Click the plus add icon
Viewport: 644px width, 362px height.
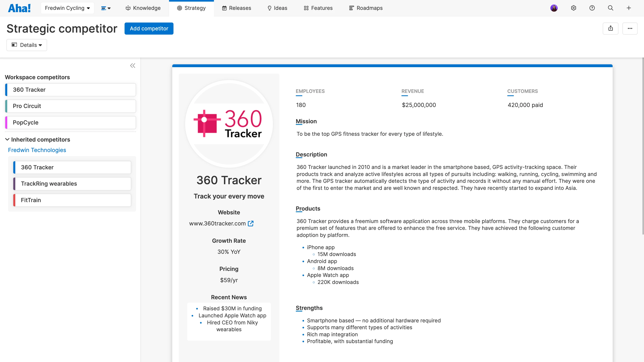click(x=629, y=8)
